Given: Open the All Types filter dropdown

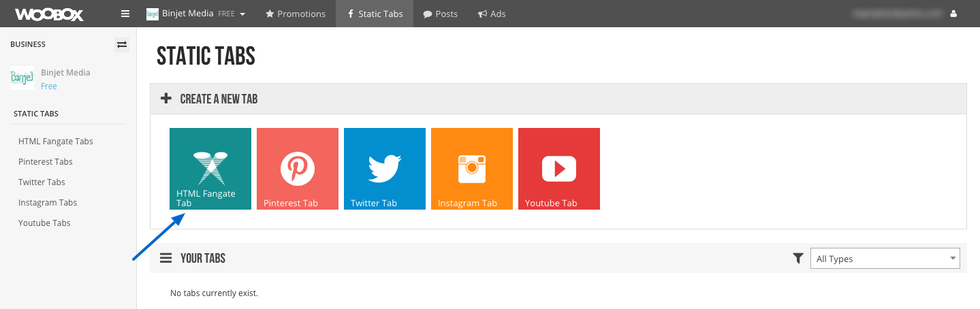Looking at the screenshot, I should click(885, 259).
